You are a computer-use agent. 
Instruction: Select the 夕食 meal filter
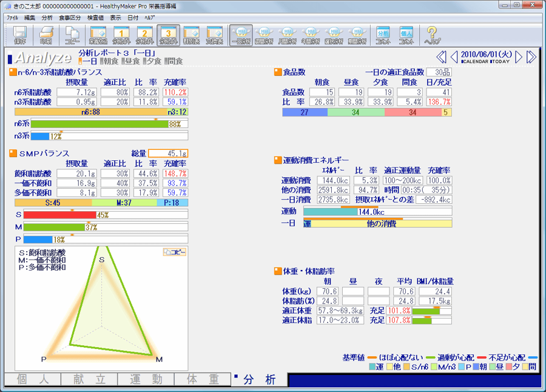152,61
